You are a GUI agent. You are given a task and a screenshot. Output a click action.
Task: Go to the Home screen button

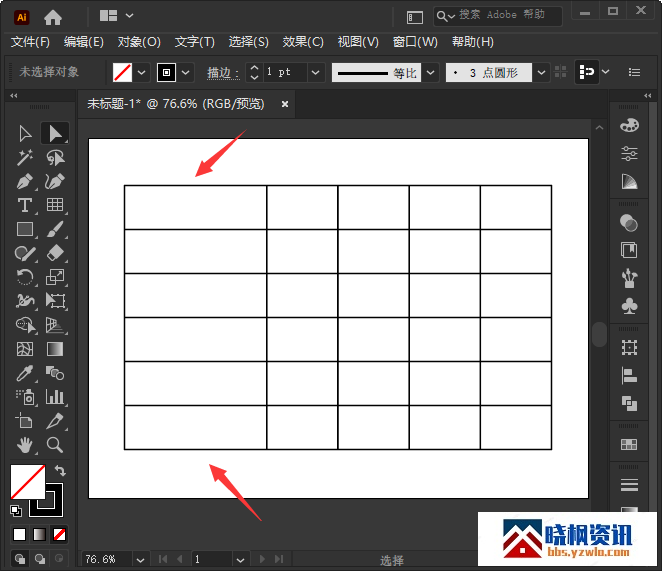pos(53,16)
